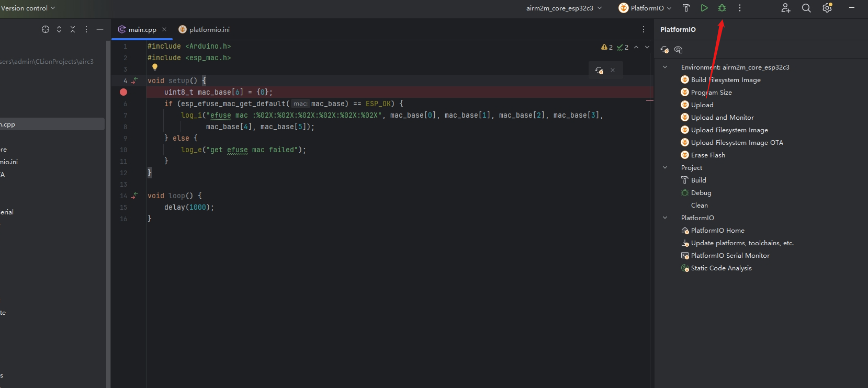The width and height of the screenshot is (868, 388).
Task: Collapse the Project node in PlatformIO tree
Action: pos(665,167)
